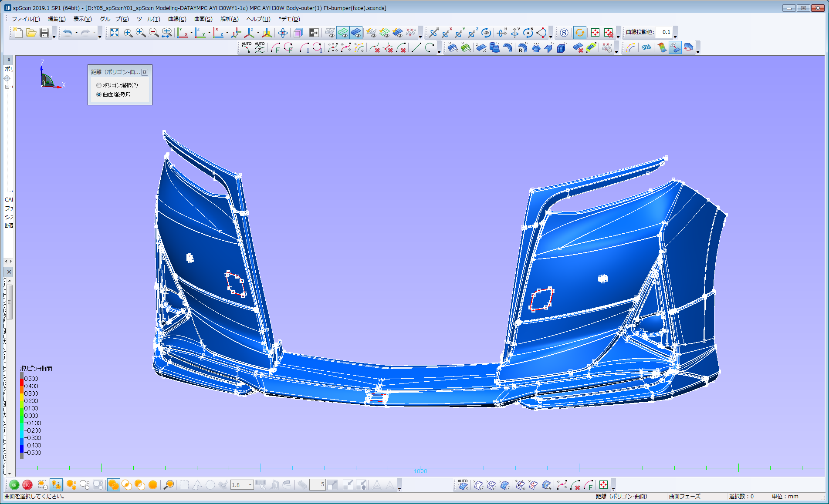Click the green OK button icon
The image size is (829, 504).
coord(14,485)
